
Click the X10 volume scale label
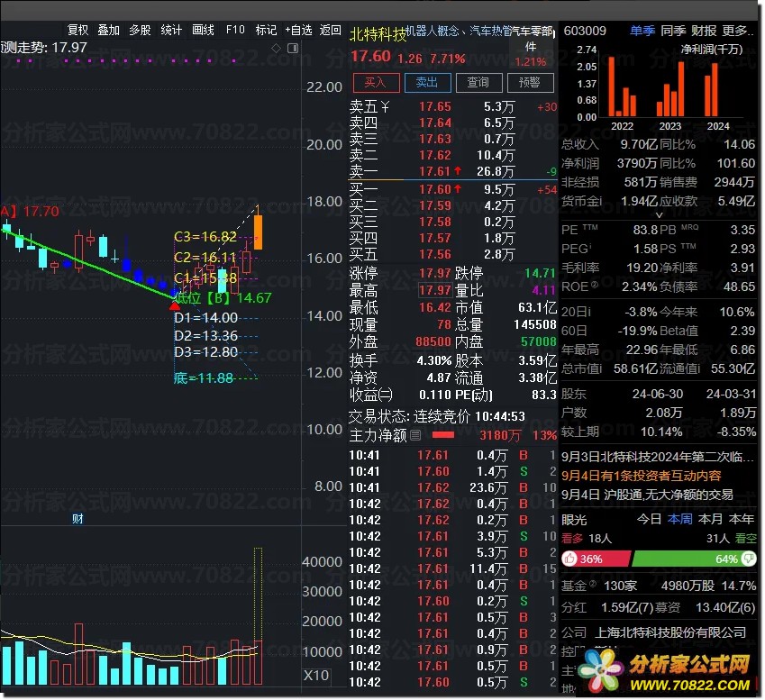(316, 675)
